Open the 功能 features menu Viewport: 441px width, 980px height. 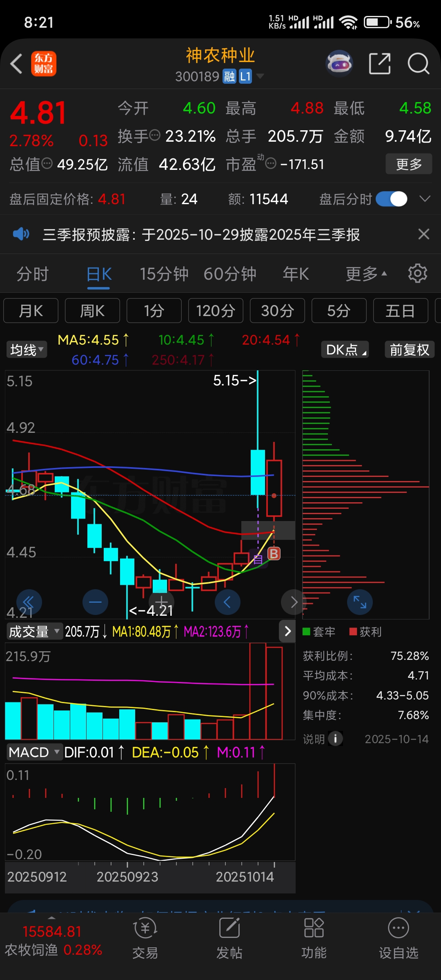(314, 938)
